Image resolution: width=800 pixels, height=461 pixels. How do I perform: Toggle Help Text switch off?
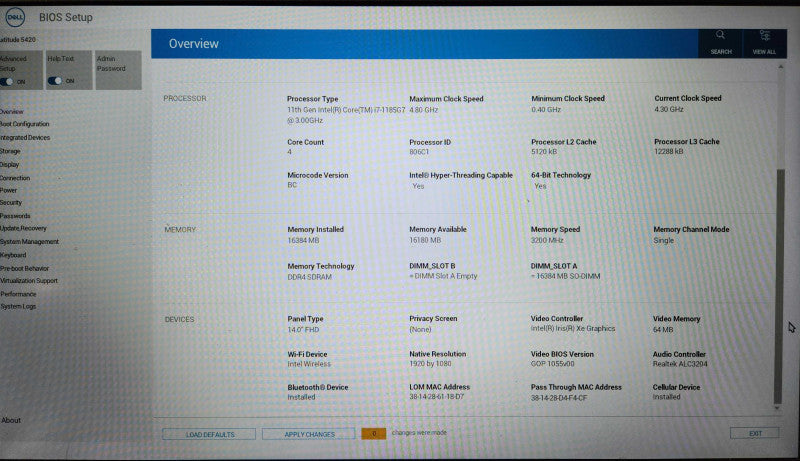(55, 81)
